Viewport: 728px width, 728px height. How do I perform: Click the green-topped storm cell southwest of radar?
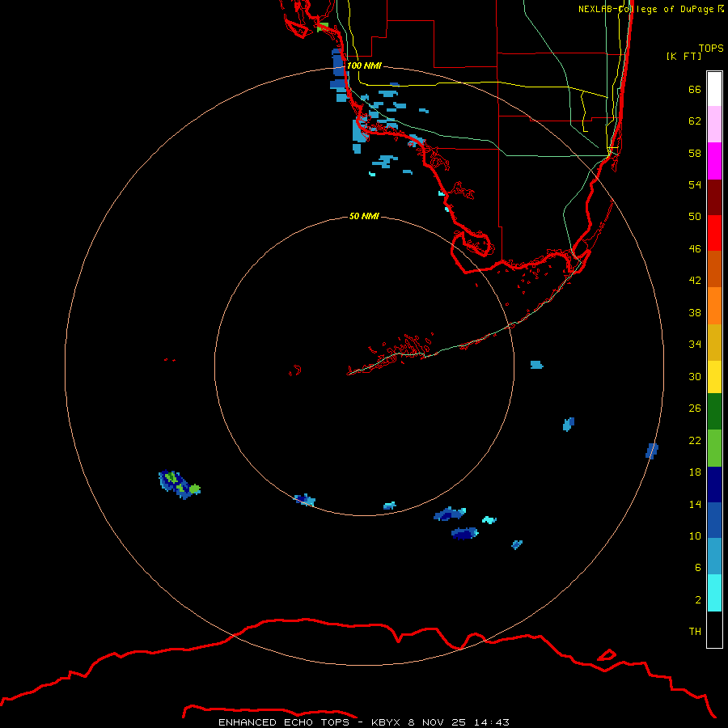[180, 485]
